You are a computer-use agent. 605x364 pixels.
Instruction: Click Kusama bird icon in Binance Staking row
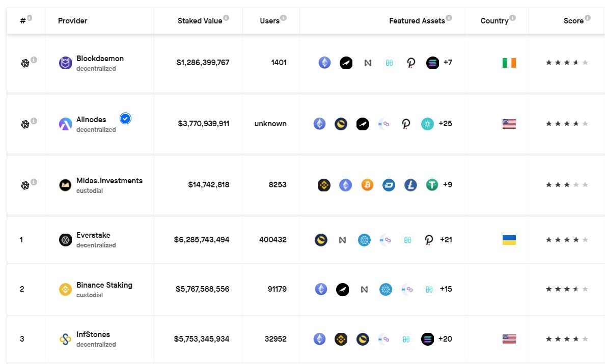pyautogui.click(x=342, y=289)
